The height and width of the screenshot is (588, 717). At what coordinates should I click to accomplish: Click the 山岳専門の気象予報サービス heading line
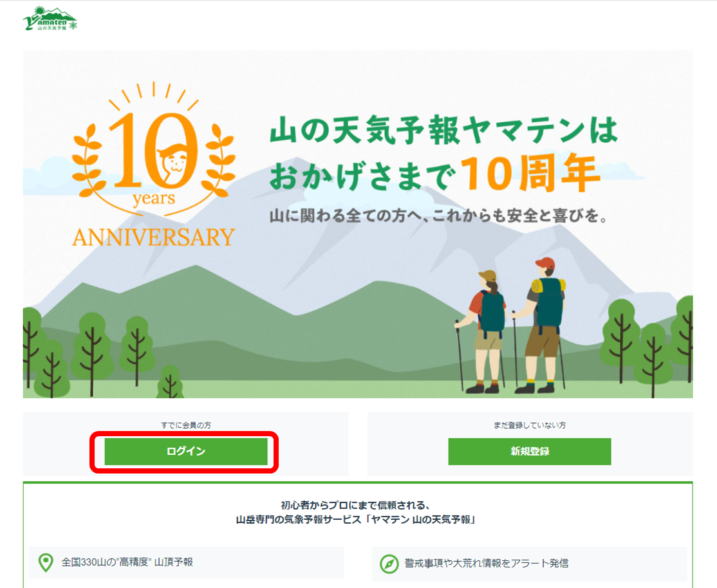[x=355, y=520]
